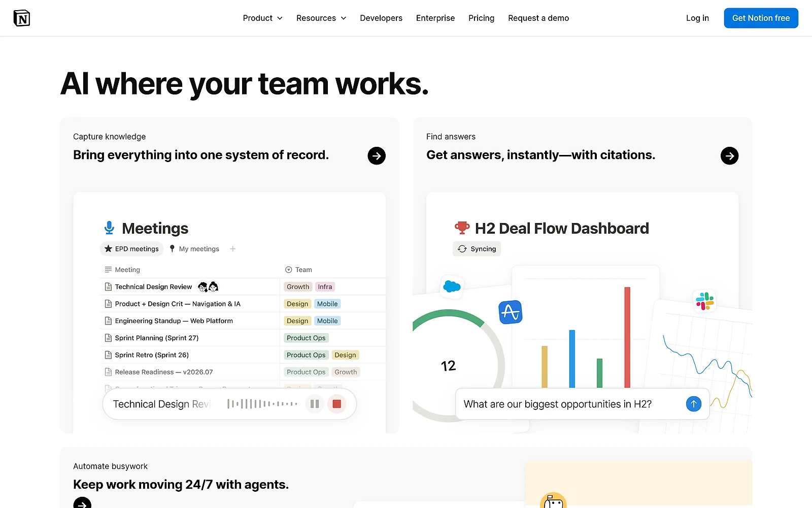Image resolution: width=812 pixels, height=508 pixels.
Task: Click the arrow beside Get answers instantly
Action: coord(729,156)
